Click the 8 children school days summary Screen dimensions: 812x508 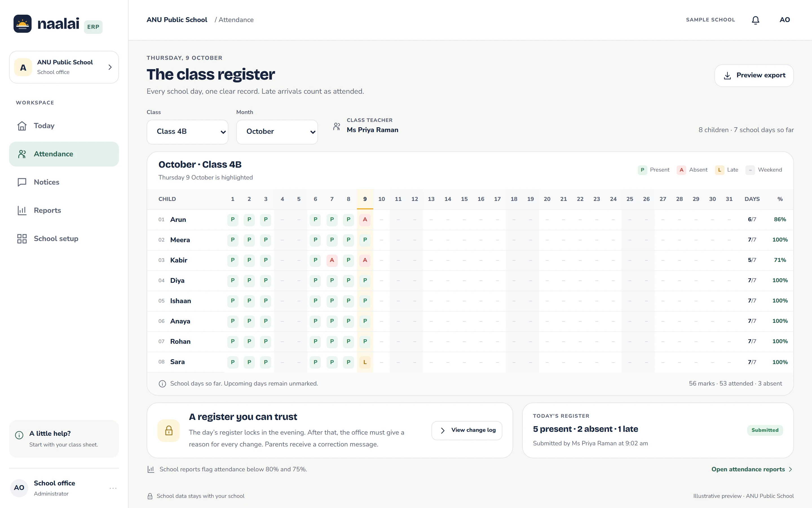pyautogui.click(x=746, y=130)
